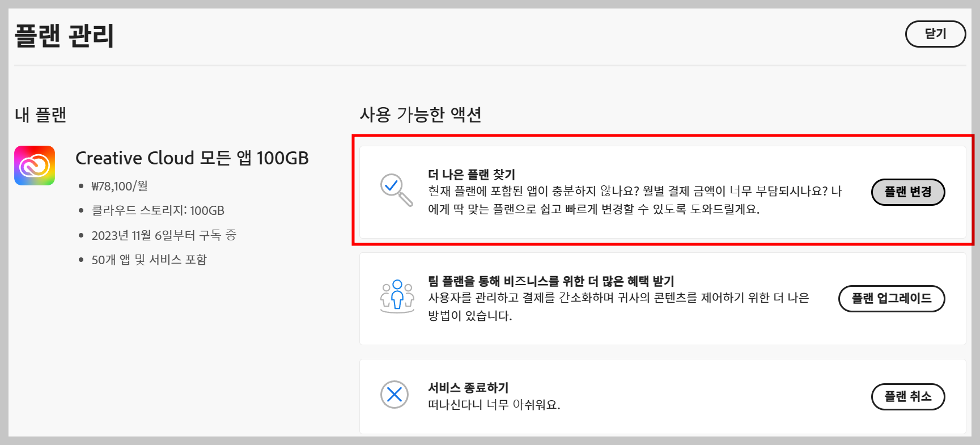
Task: Click the Creative Cloud app logo icon
Action: (x=35, y=166)
